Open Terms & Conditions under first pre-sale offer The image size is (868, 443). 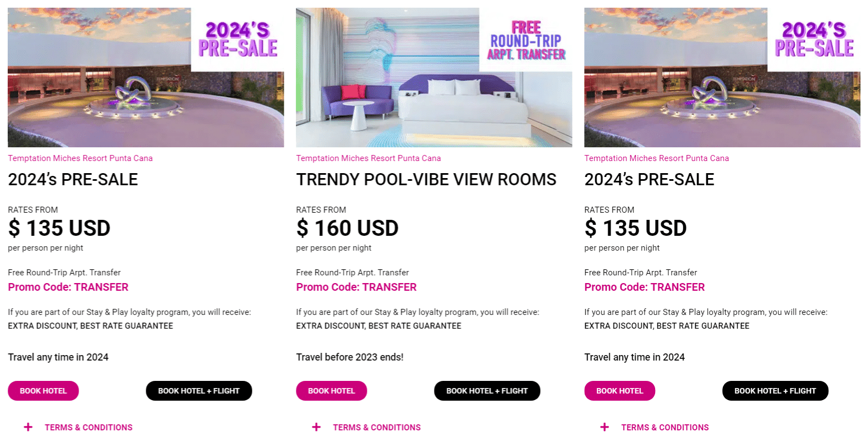tap(89, 427)
